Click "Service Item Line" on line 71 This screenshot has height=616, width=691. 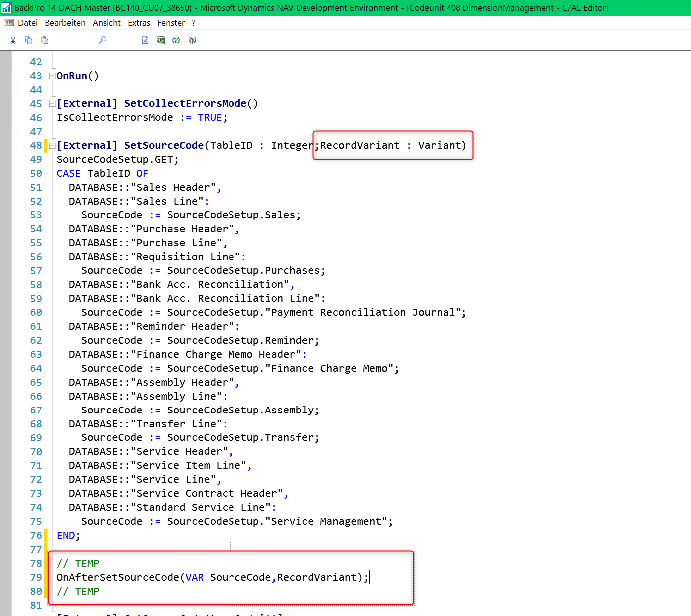[x=189, y=465]
